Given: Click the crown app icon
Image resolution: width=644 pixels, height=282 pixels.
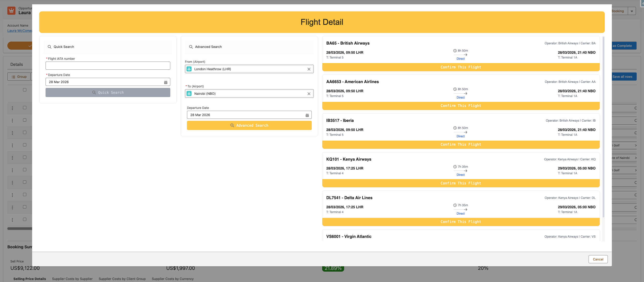Looking at the screenshot, I should coord(11,11).
